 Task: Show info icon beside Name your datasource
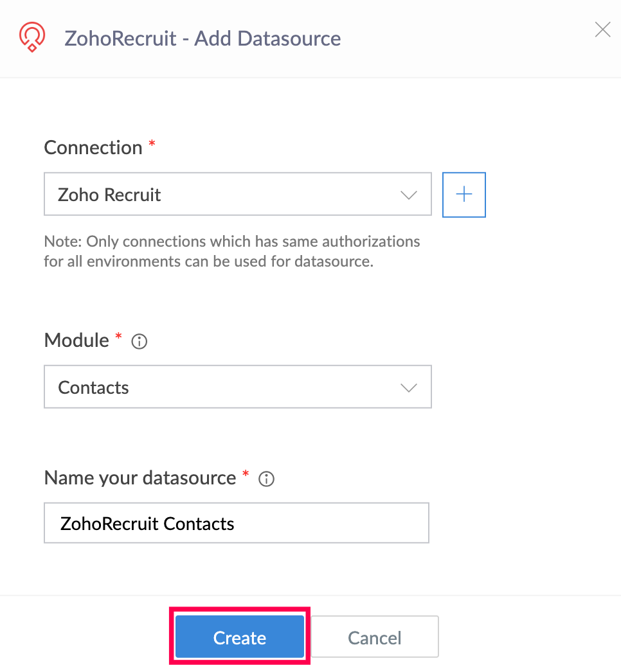click(266, 479)
